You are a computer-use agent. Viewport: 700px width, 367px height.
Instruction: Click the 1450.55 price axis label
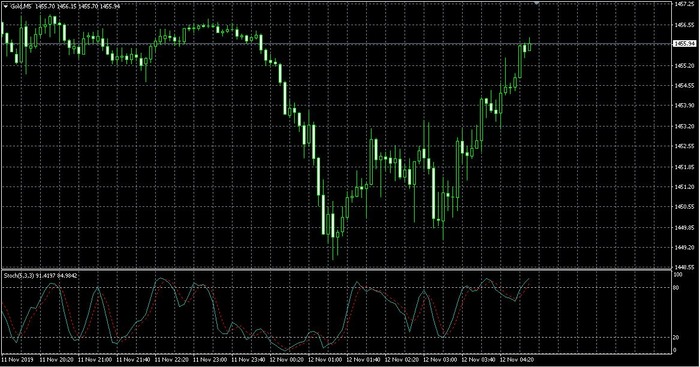[x=684, y=207]
